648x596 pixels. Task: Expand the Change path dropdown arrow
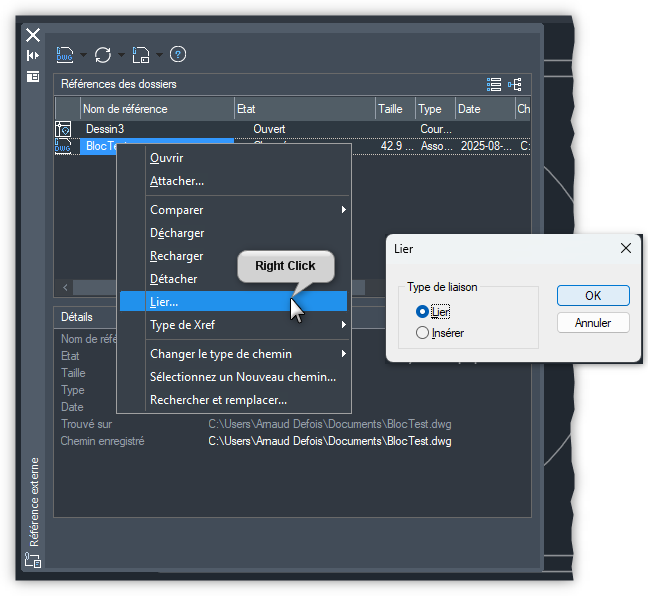point(158,55)
